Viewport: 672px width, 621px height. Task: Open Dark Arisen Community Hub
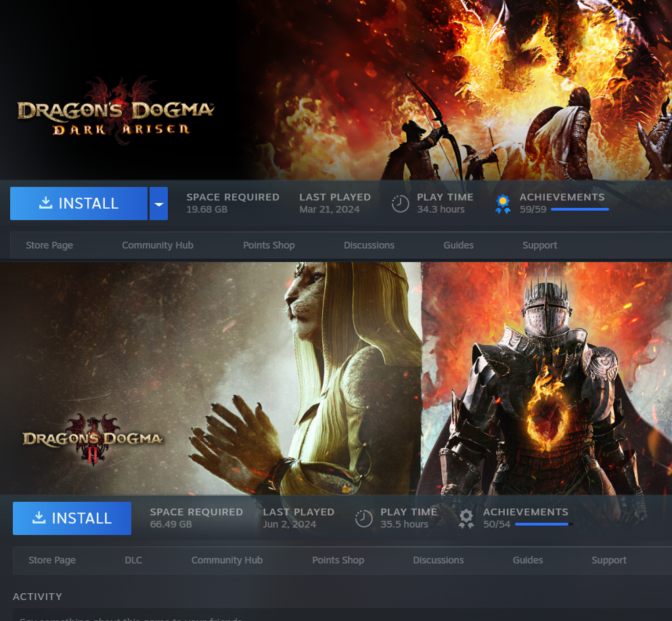click(x=158, y=245)
